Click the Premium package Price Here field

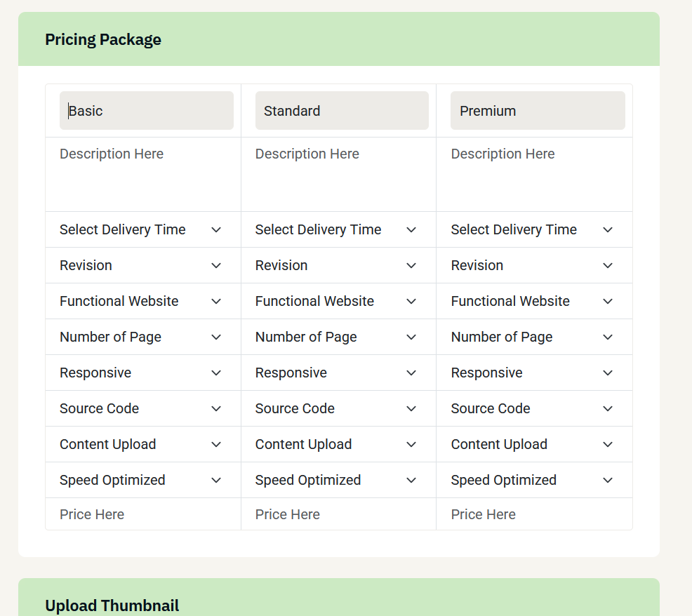click(x=534, y=514)
